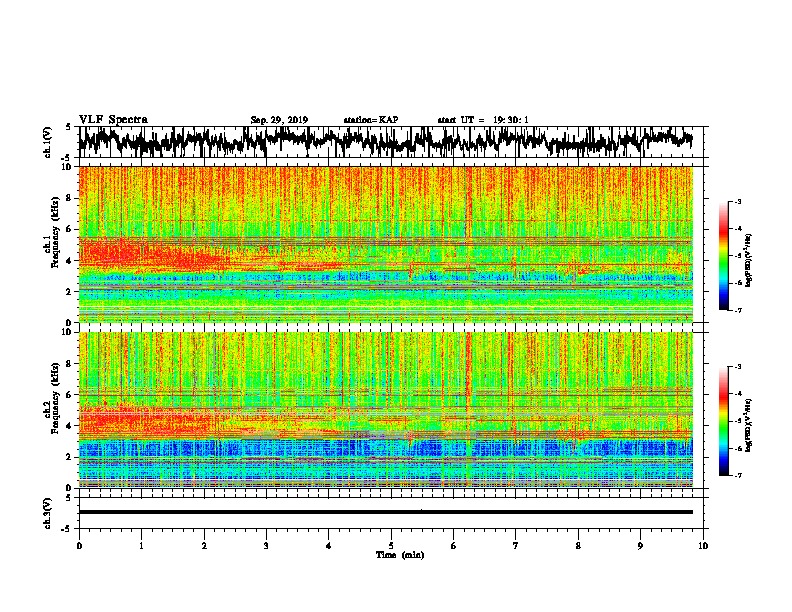The image size is (792, 612).
Task: Click the "-3" label on ch.2 colorbar
Action: pos(737,367)
